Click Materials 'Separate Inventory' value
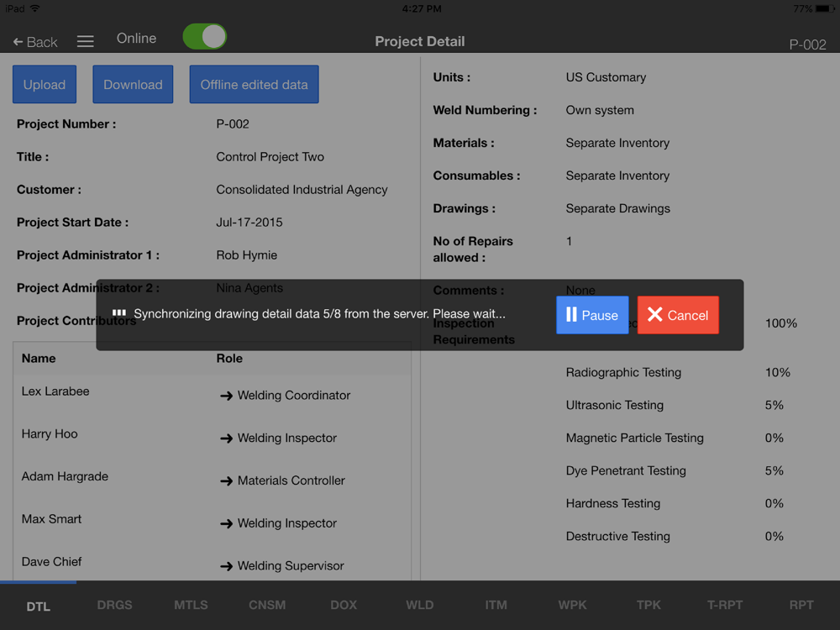This screenshot has width=840, height=630. 617,143
